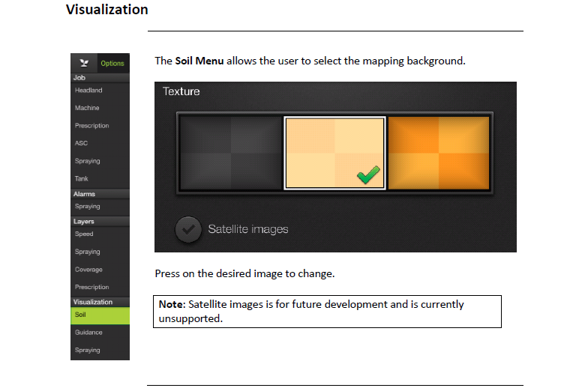Screen dimensions: 588x388
Task: Open the Options tab
Action: click(x=112, y=63)
